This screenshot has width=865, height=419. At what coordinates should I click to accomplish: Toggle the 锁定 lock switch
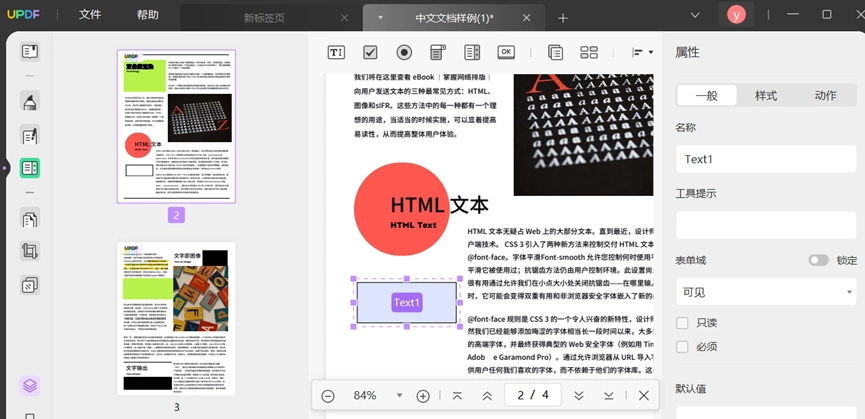pos(819,260)
